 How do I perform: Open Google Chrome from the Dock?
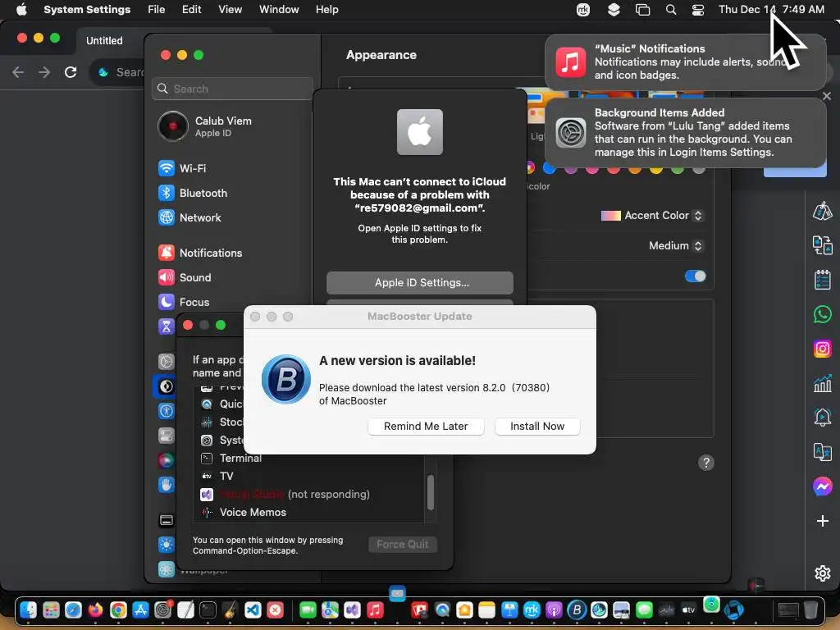[x=118, y=609]
